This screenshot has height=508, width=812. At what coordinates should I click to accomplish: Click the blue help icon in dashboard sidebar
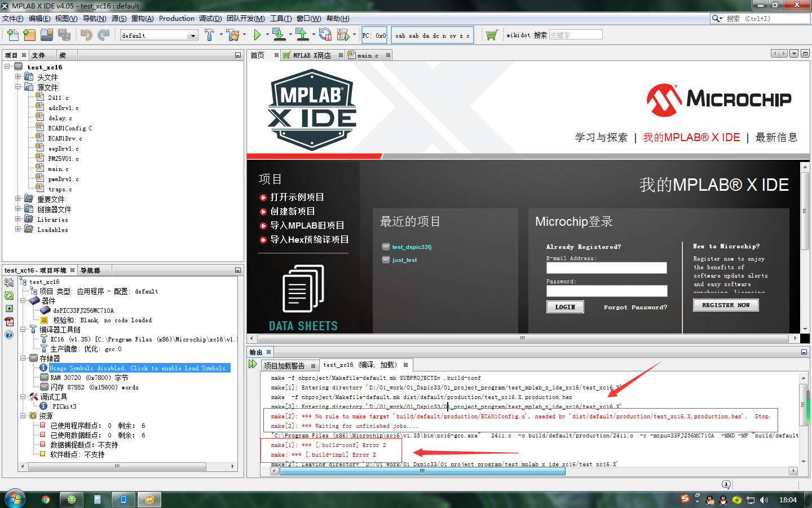point(9,335)
